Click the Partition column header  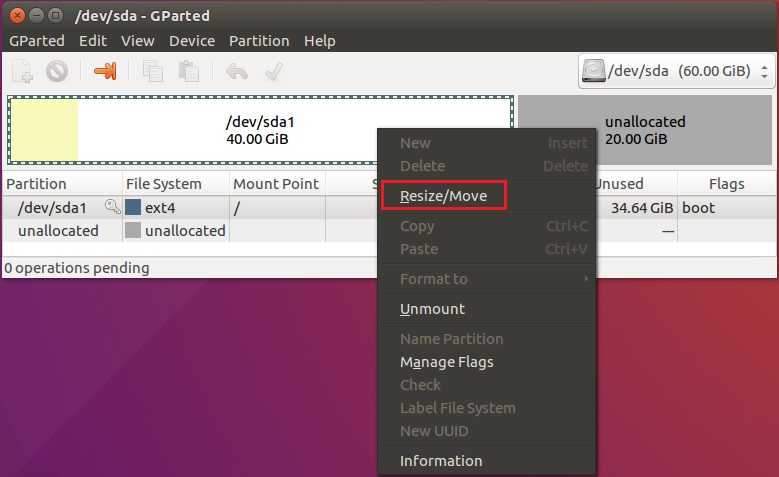coord(62,184)
